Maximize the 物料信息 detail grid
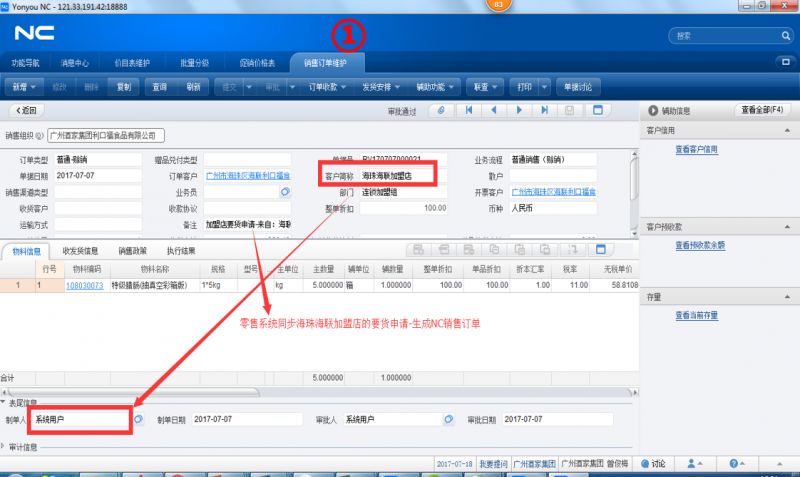 pos(601,249)
